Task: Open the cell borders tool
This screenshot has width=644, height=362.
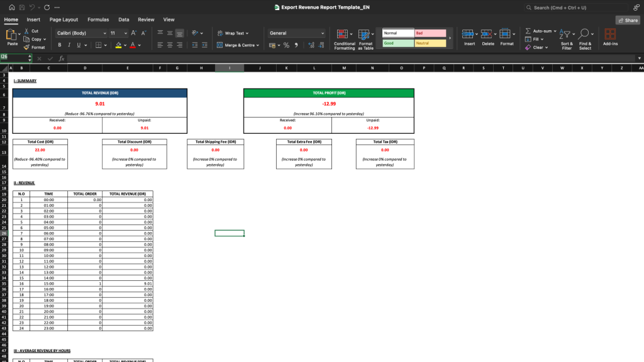Action: pyautogui.click(x=99, y=45)
